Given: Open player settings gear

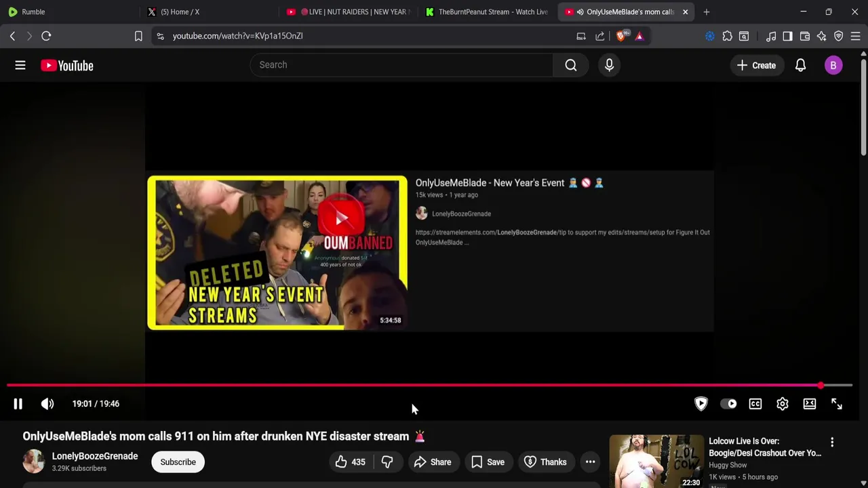Looking at the screenshot, I should point(783,404).
